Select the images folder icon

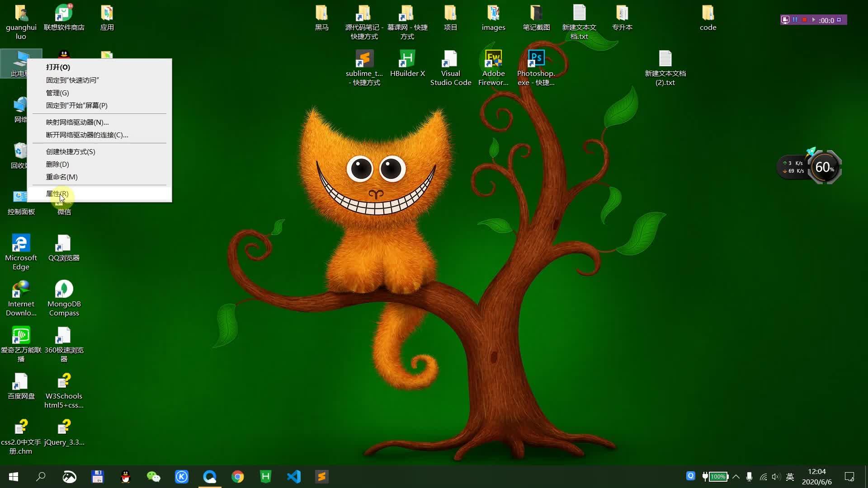[493, 18]
